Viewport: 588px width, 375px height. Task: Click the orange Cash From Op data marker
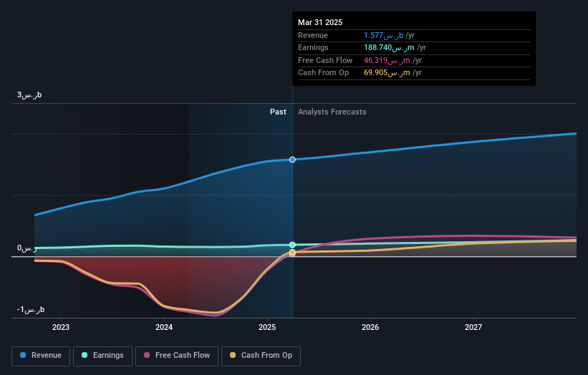point(292,252)
